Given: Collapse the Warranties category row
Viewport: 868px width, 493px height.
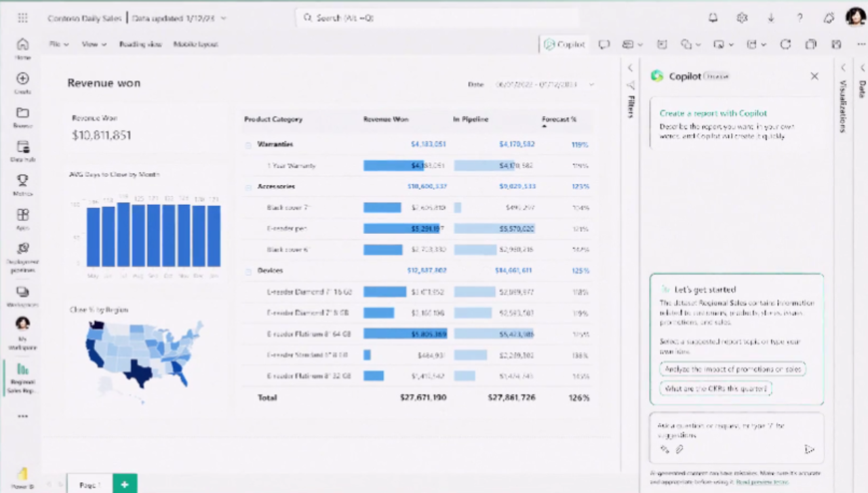Looking at the screenshot, I should pyautogui.click(x=248, y=144).
